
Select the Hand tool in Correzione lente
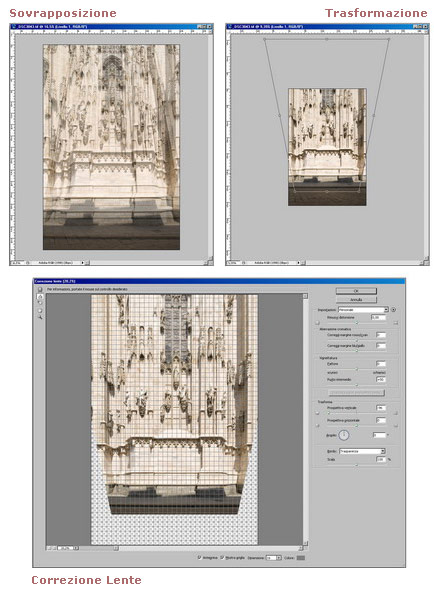click(40, 310)
